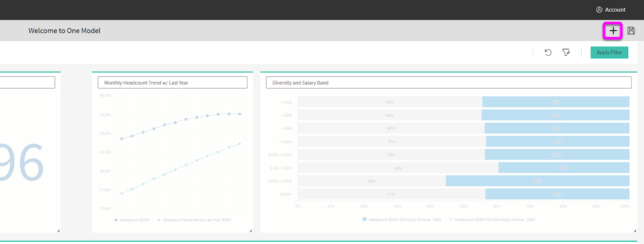Click the reset filters circular arrow icon
This screenshot has width=644, height=244.
[x=548, y=52]
